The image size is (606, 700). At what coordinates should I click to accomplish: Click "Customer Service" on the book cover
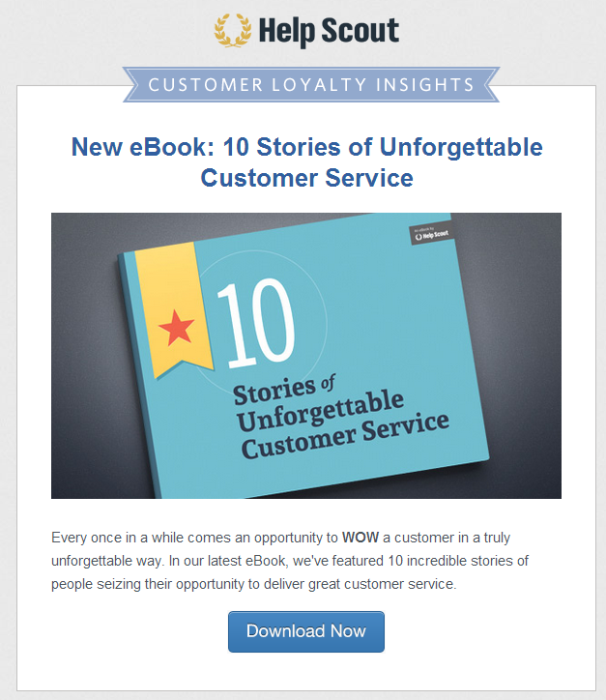pos(345,435)
